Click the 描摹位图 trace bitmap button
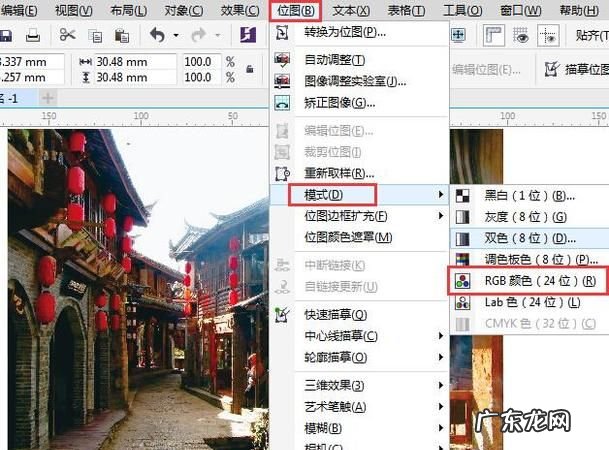The image size is (609, 450). pos(576,69)
